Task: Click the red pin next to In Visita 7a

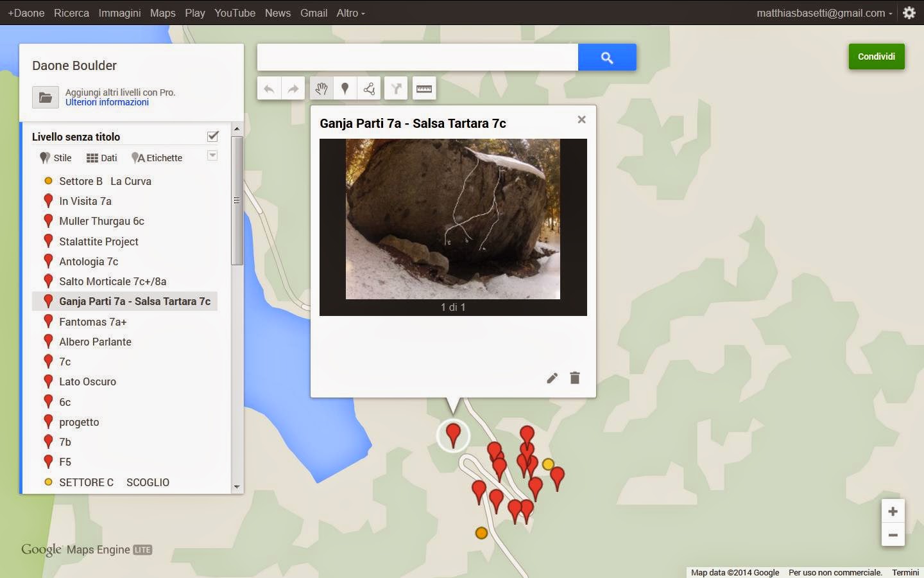Action: pos(48,201)
